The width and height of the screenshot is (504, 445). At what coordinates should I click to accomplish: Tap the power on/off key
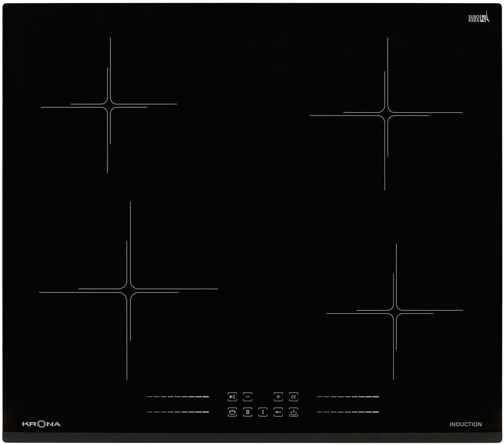(263, 412)
